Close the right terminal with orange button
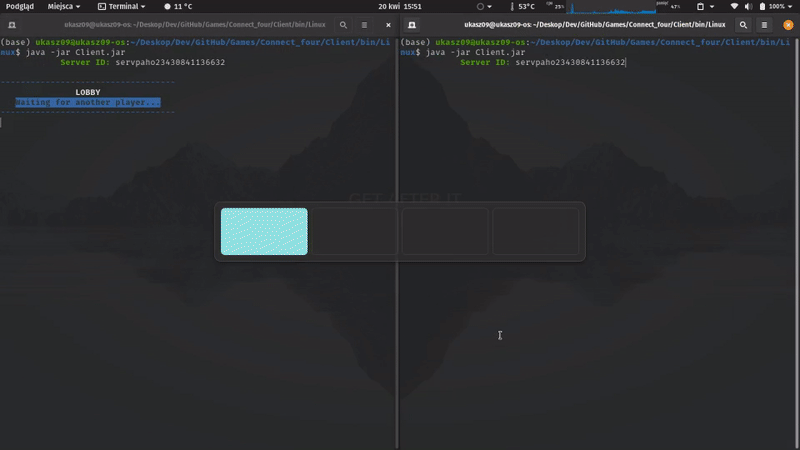This screenshot has height=450, width=800. click(788, 24)
